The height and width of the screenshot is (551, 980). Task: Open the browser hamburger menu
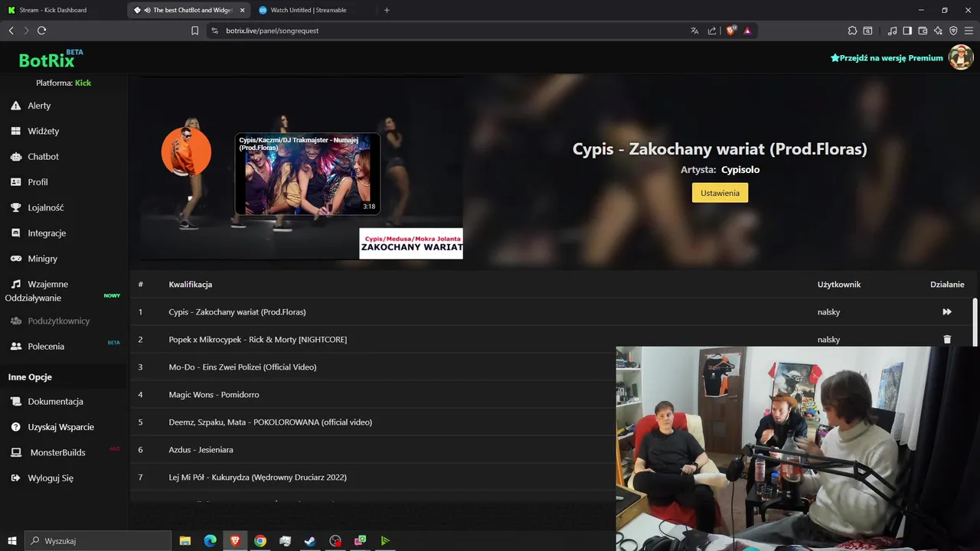pyautogui.click(x=969, y=31)
